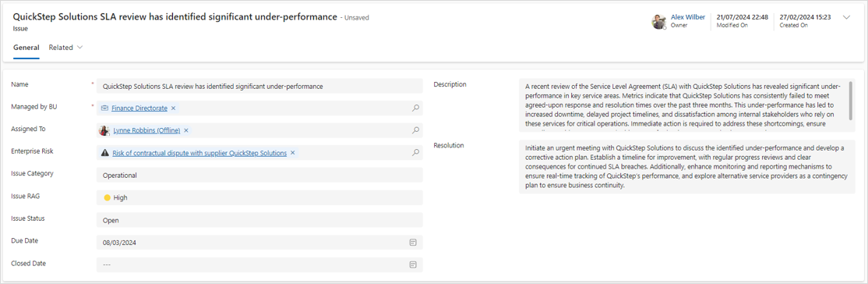Search the Assigned To lookup
The image size is (868, 284).
point(415,130)
